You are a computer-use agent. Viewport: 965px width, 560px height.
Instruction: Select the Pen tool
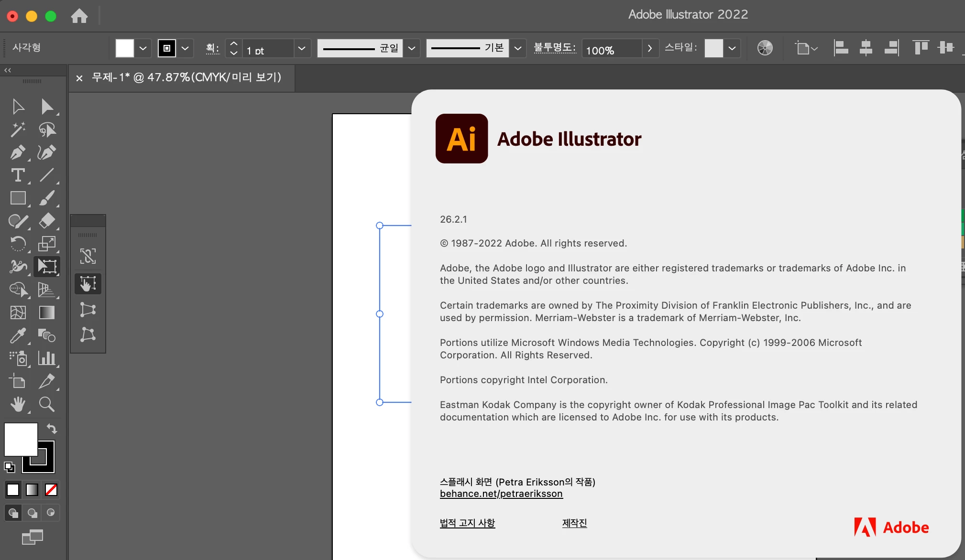(18, 152)
